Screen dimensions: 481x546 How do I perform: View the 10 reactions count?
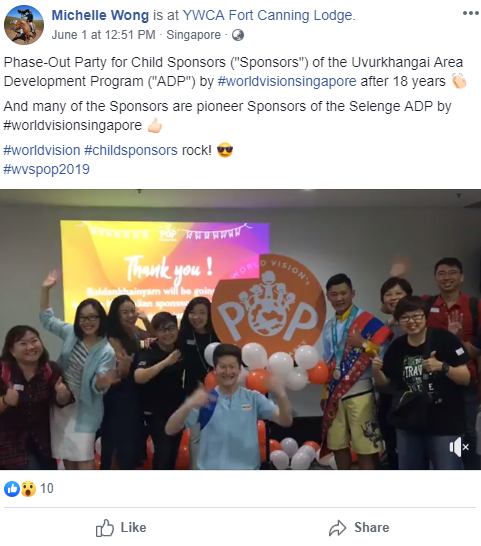47,489
